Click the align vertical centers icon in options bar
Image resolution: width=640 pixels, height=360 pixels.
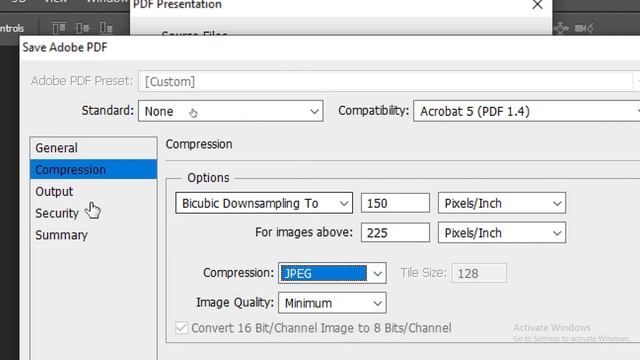coord(82,28)
